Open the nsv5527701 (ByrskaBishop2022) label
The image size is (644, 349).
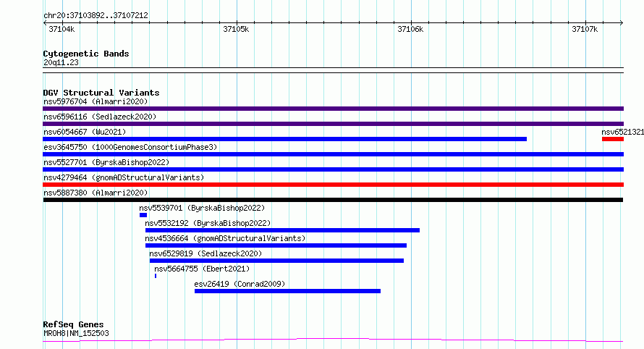point(106,162)
